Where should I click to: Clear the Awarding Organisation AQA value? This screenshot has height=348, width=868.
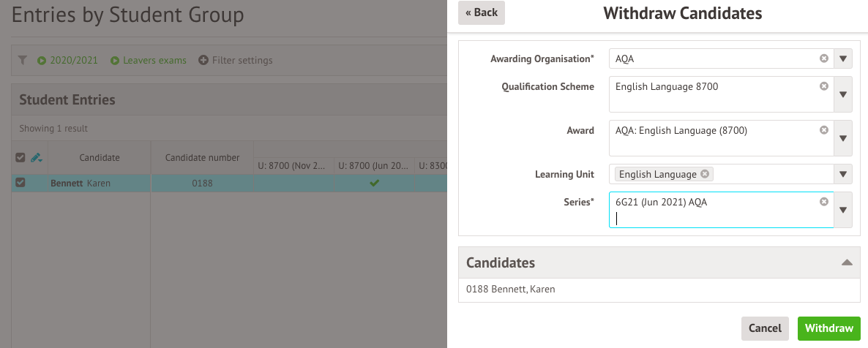tap(824, 58)
